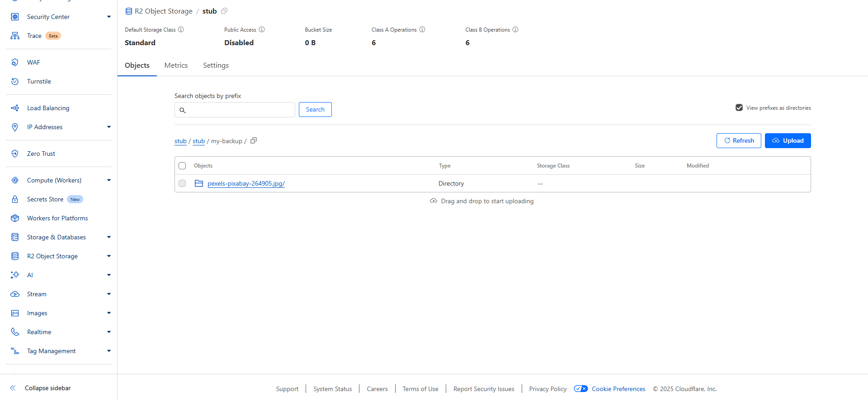Click the Class A Operations info icon

click(x=422, y=30)
